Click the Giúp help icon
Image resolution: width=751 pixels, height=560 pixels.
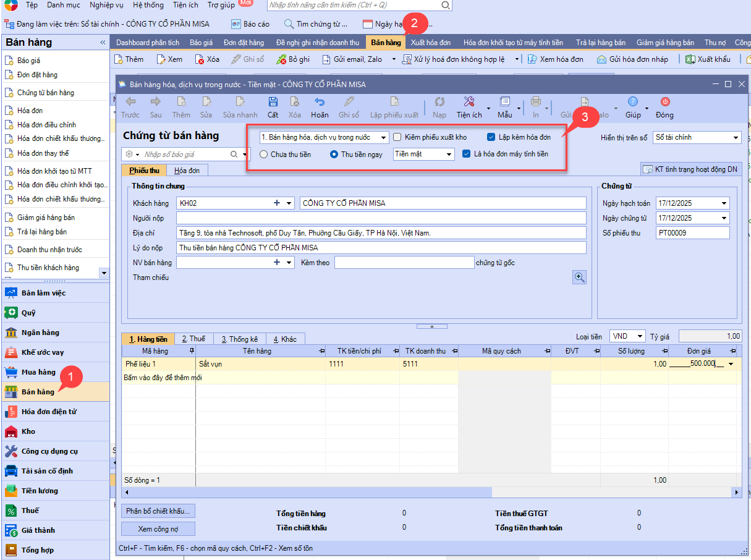632,102
